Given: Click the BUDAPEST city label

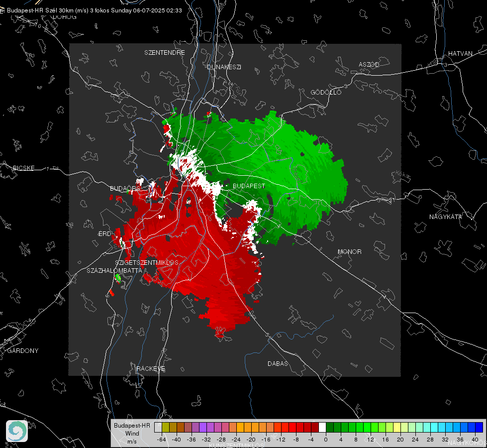Looking at the screenshot, I should coord(249,186).
